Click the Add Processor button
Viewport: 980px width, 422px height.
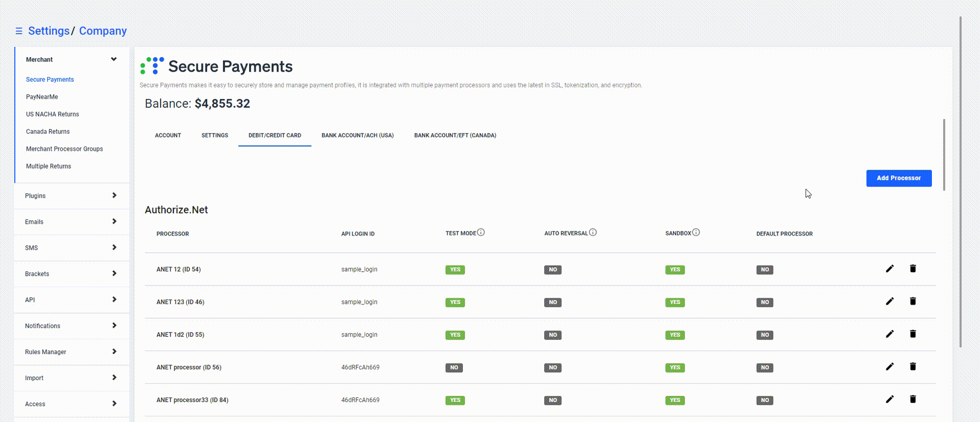click(899, 178)
